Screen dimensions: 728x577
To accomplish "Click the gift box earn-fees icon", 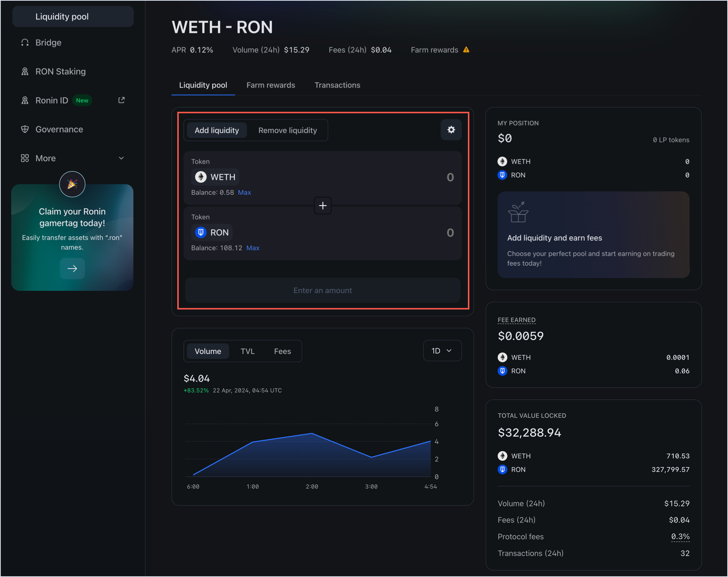I will (x=518, y=212).
